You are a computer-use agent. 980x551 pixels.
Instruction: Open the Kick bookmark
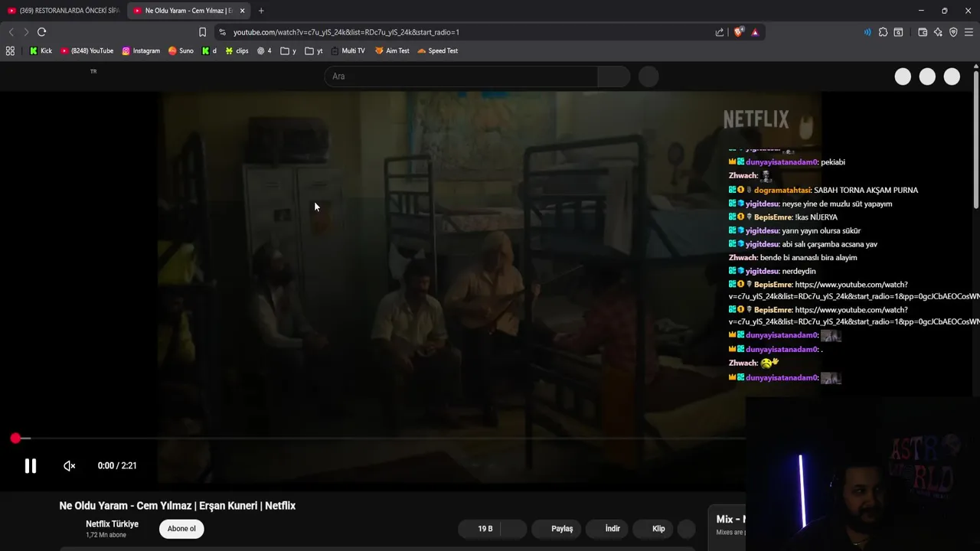click(x=41, y=51)
